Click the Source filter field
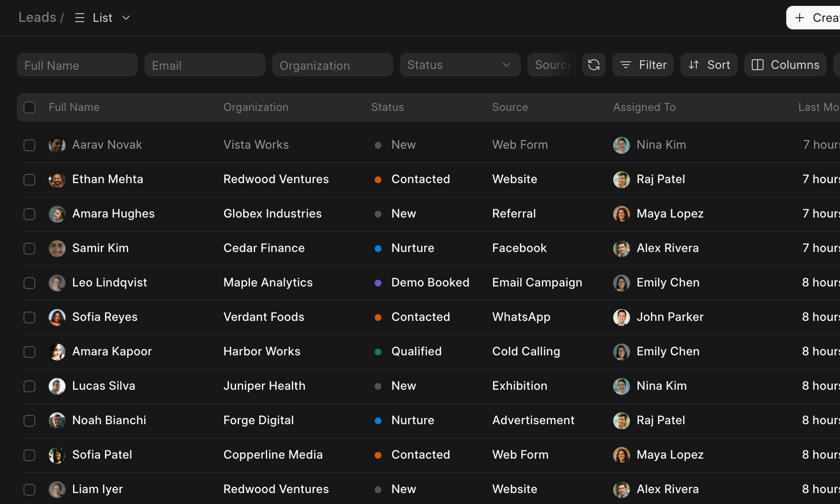Screen dimensions: 840x504 click(551, 65)
